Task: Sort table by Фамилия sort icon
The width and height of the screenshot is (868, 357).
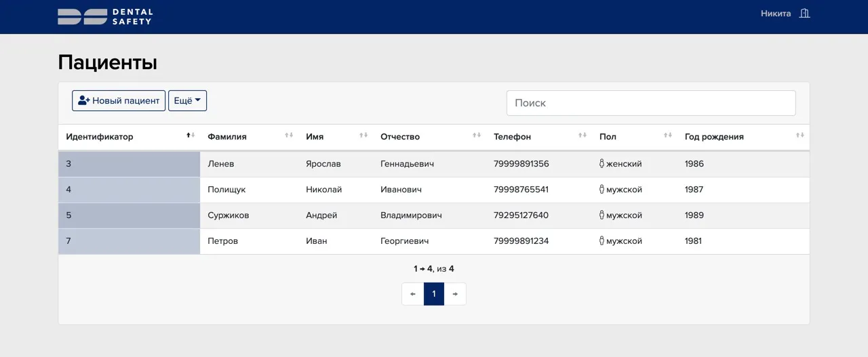Action: tap(289, 136)
